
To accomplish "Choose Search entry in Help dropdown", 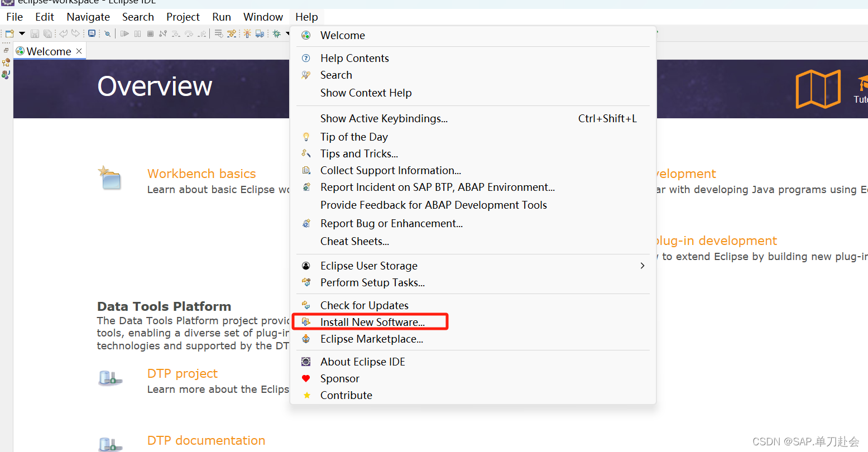I will pos(473,75).
